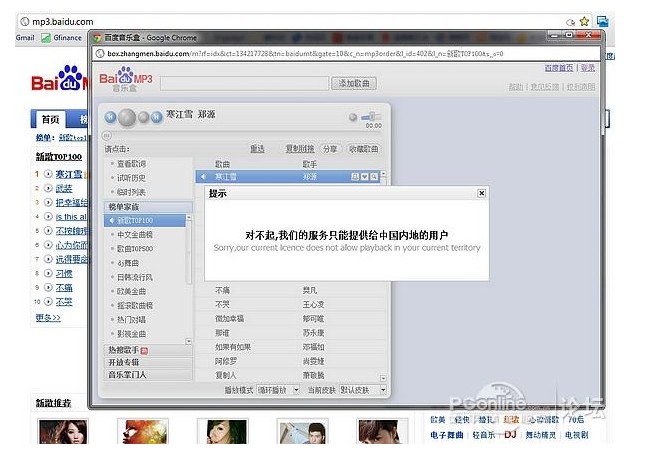Click the download icon in the selected 寒江雪 row
The width and height of the screenshot is (650, 457).
tap(355, 177)
